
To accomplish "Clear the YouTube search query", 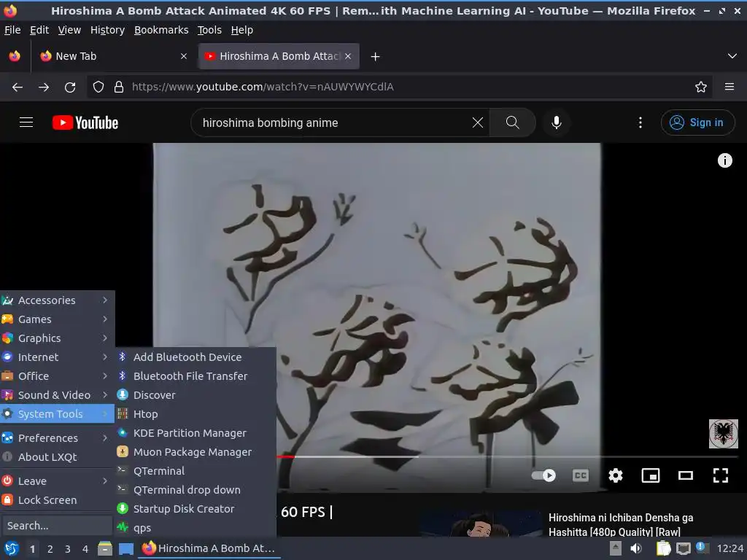I will [x=477, y=122].
